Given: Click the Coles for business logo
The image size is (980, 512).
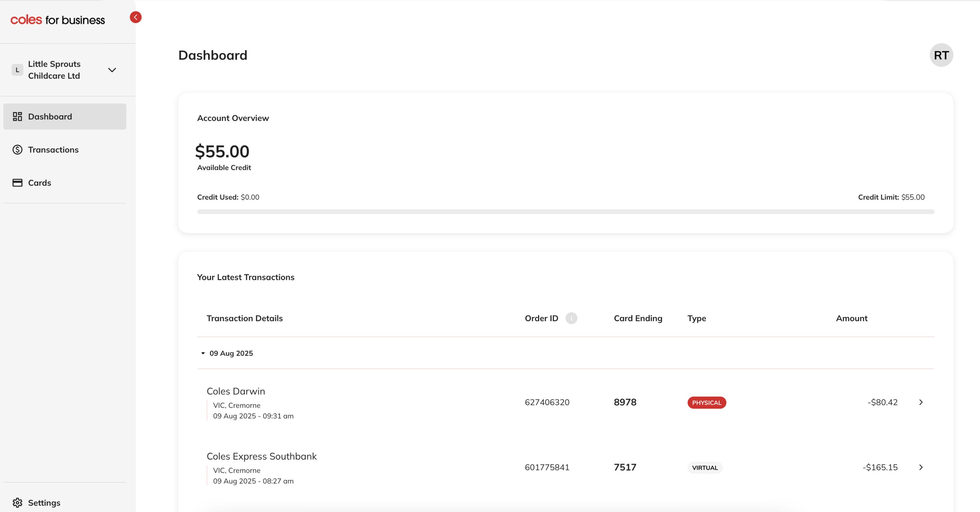Looking at the screenshot, I should [x=57, y=19].
